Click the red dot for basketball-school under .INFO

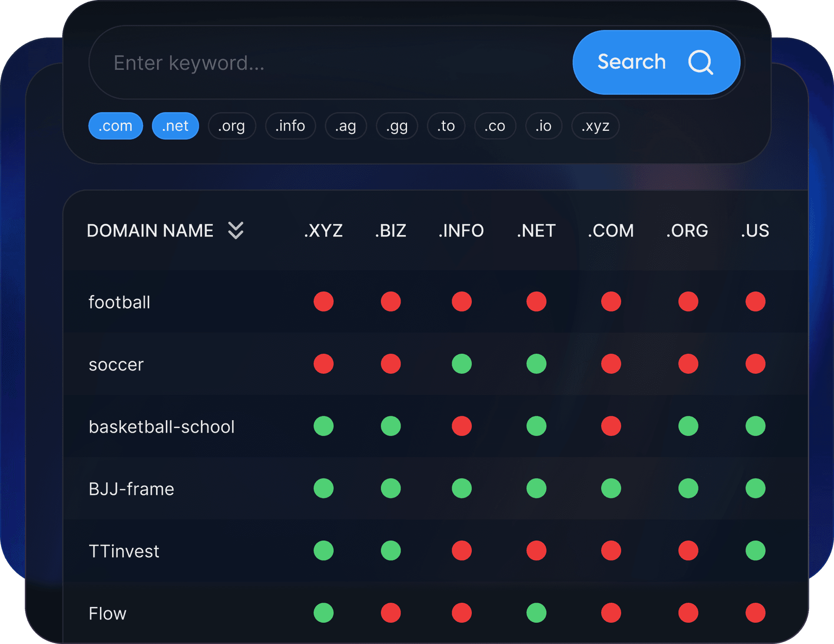[461, 426]
